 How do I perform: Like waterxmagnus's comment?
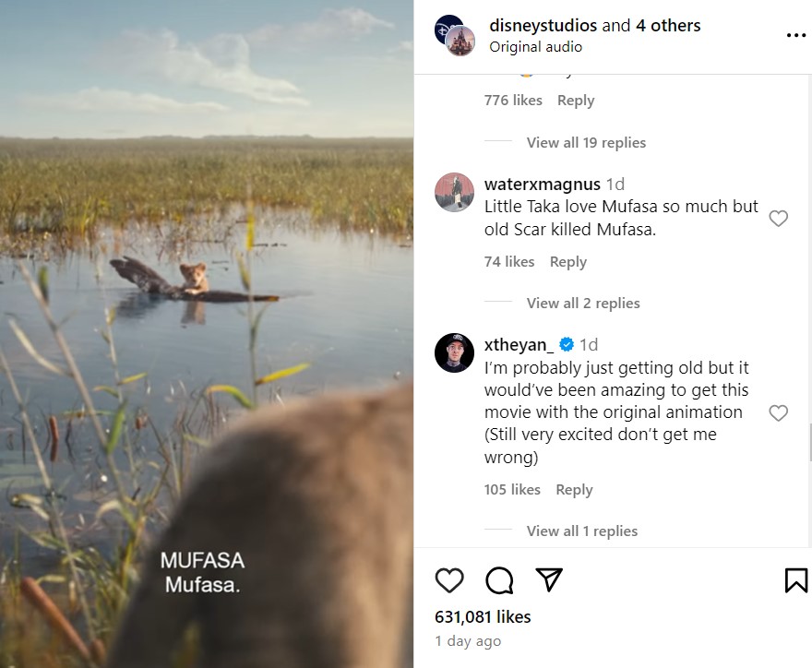(779, 219)
